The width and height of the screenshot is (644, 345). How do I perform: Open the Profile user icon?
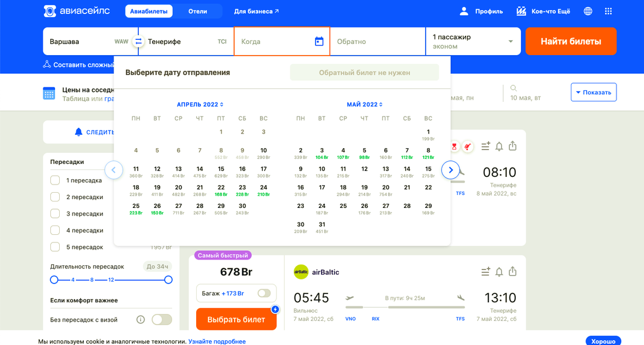tap(464, 11)
